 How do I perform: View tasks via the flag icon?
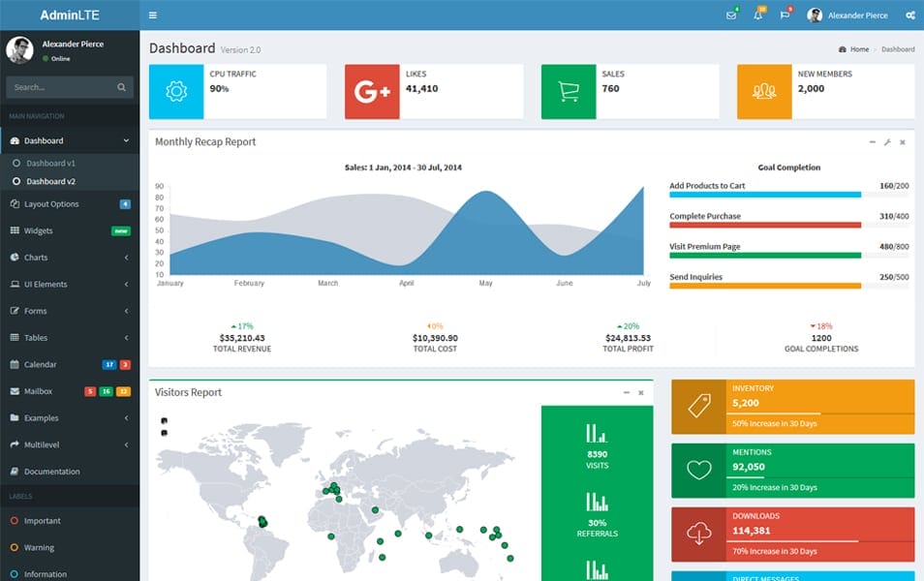click(x=785, y=15)
